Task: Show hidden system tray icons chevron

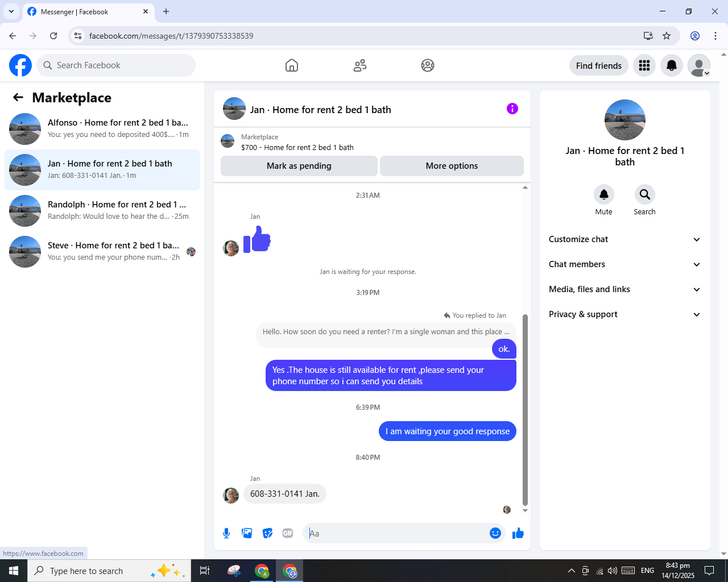Action: click(x=571, y=571)
